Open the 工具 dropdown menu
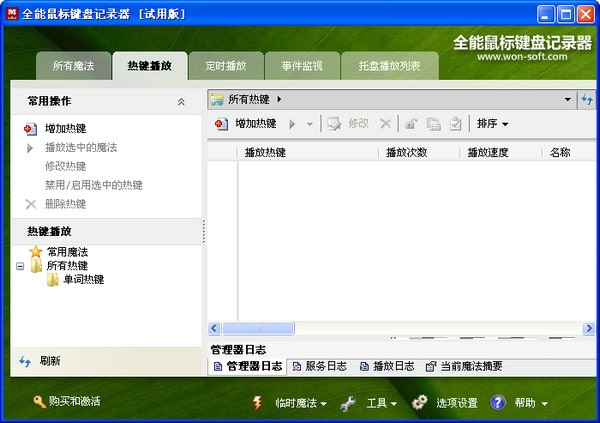Viewport: 600px width, 423px height. [382, 403]
